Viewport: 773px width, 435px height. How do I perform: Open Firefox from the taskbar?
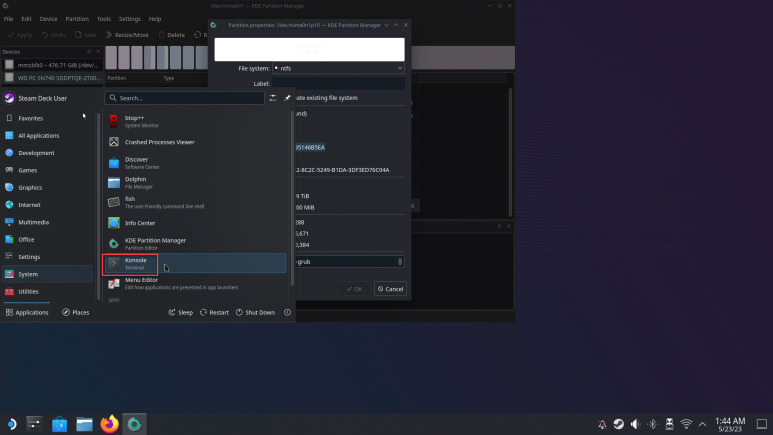109,424
